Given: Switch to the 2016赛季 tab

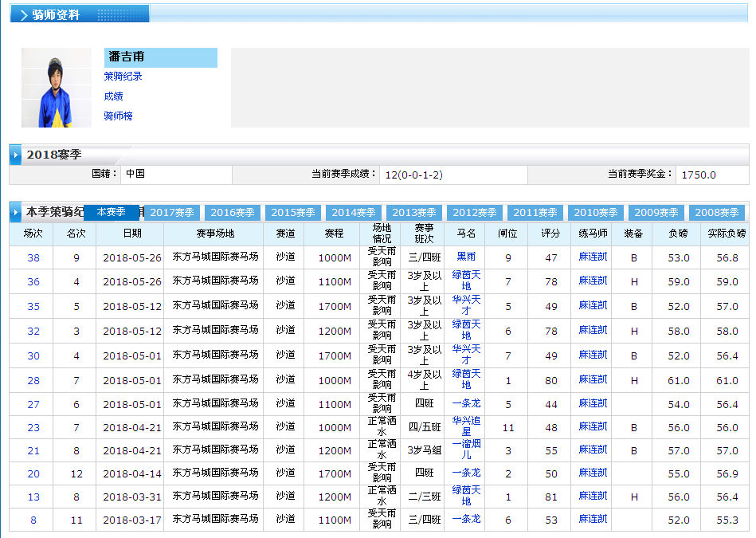Looking at the screenshot, I should point(233,213).
